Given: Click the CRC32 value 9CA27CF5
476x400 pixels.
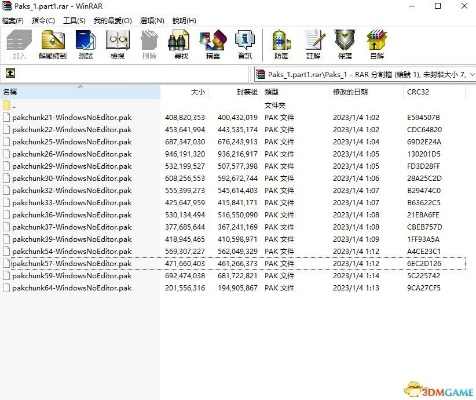Looking at the screenshot, I should [x=424, y=288].
